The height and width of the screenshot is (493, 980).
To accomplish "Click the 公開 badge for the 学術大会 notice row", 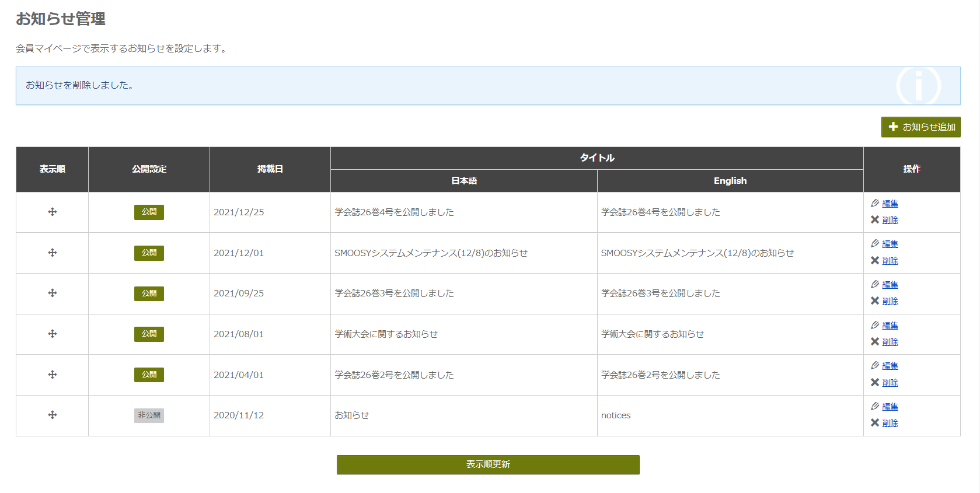I will pyautogui.click(x=149, y=334).
